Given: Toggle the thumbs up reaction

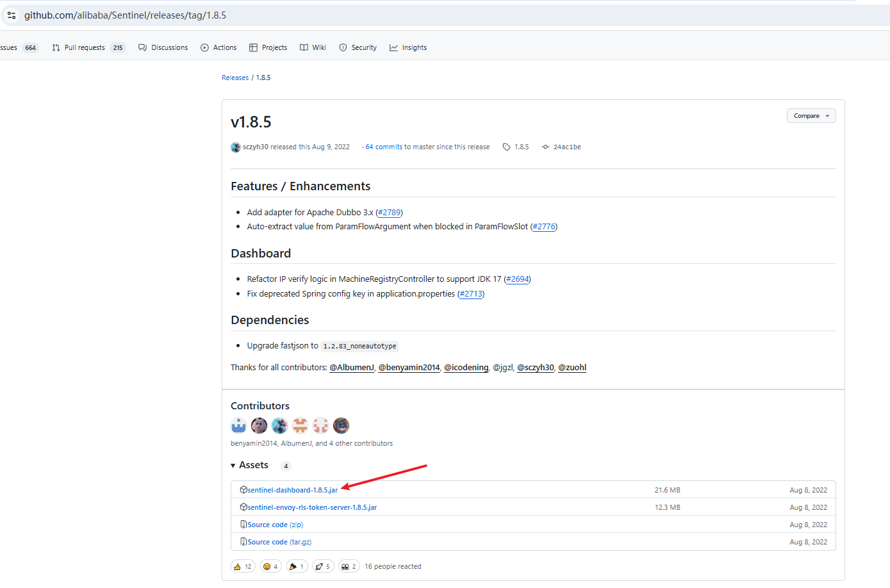Looking at the screenshot, I should pyautogui.click(x=243, y=566).
